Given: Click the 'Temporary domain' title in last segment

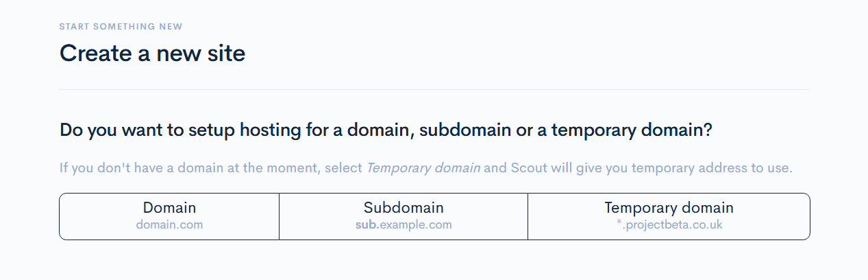Looking at the screenshot, I should tap(669, 208).
